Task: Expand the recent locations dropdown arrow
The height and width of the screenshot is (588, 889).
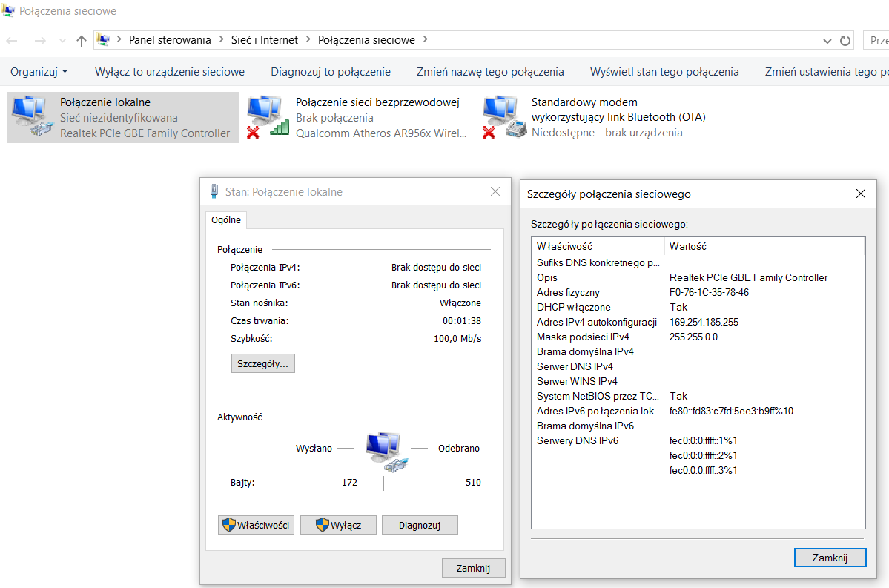Action: point(62,40)
